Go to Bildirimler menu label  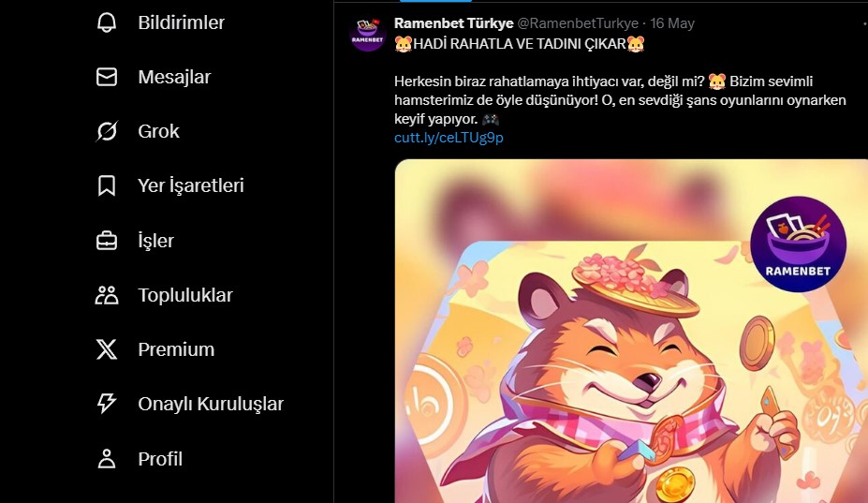181,22
